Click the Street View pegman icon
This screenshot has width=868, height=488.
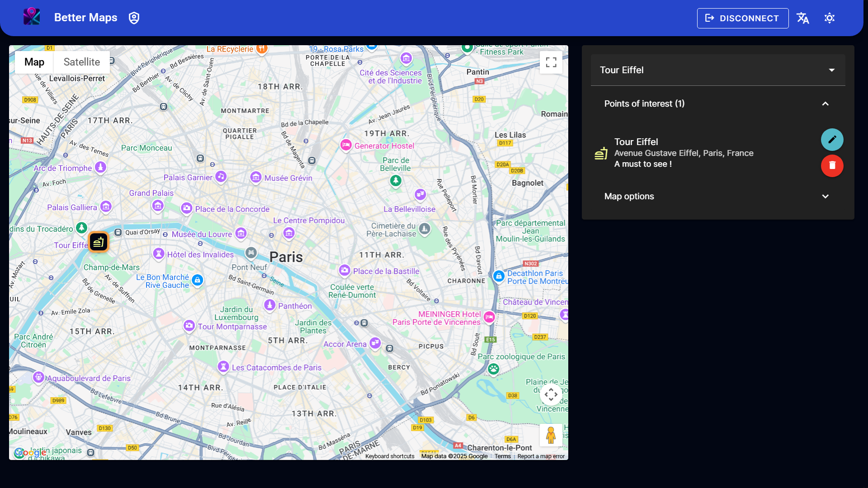click(x=551, y=435)
